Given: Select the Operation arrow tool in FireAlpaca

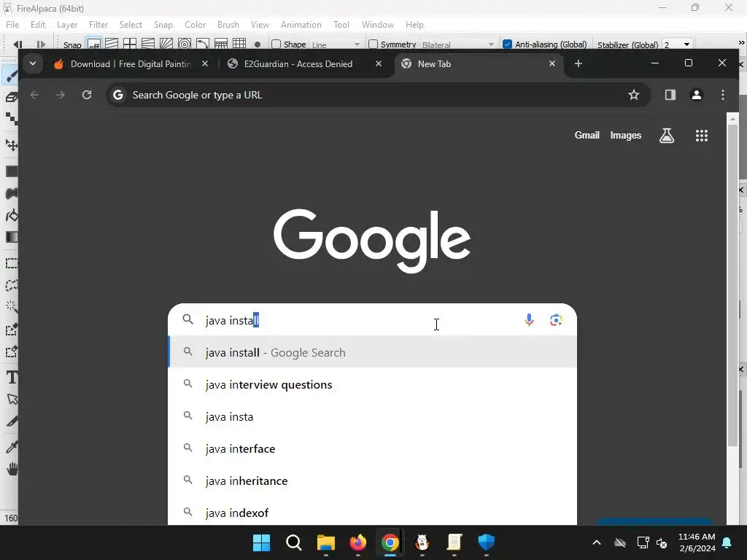Looking at the screenshot, I should pyautogui.click(x=12, y=399).
